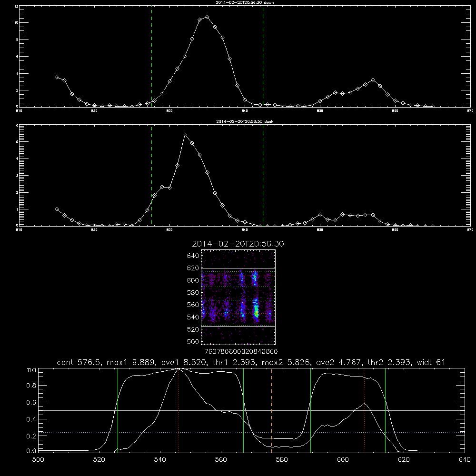
Task: Click the first diamond marker of the dawn curve
Action: coord(57,78)
